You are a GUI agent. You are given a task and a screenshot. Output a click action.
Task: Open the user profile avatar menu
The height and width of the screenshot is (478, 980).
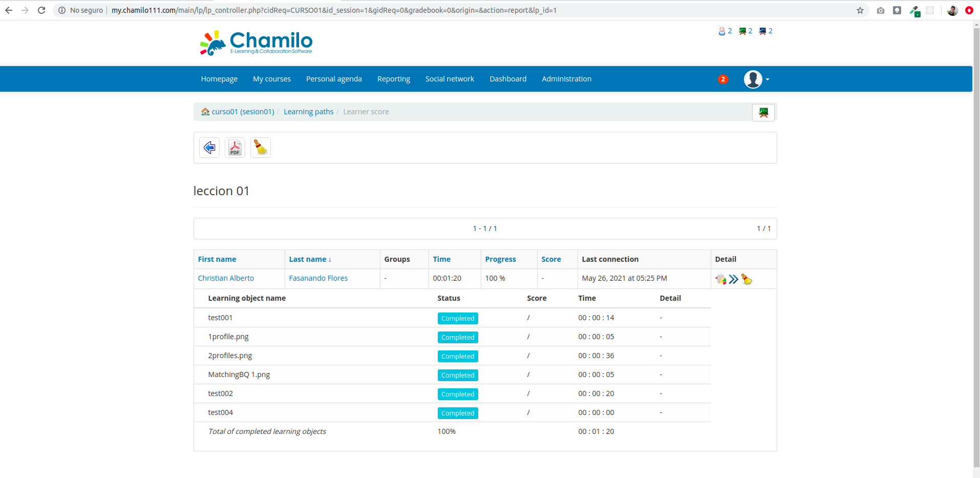point(753,79)
